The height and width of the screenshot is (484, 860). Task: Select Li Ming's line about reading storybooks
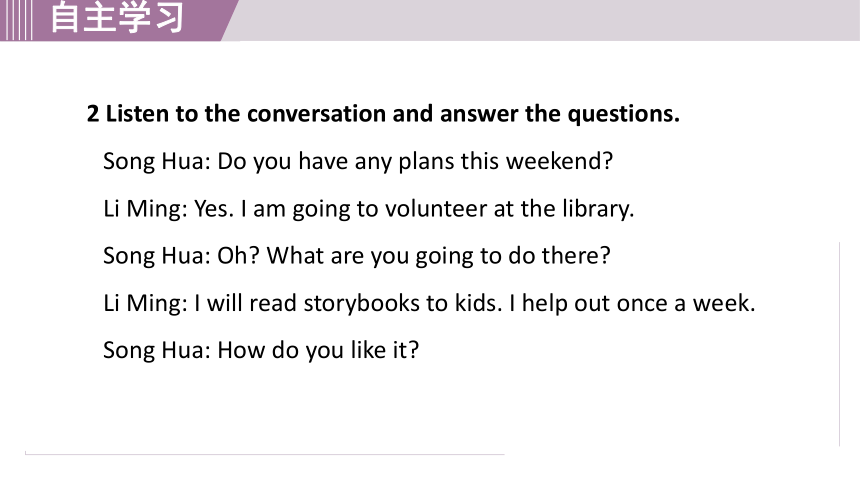[x=429, y=303]
